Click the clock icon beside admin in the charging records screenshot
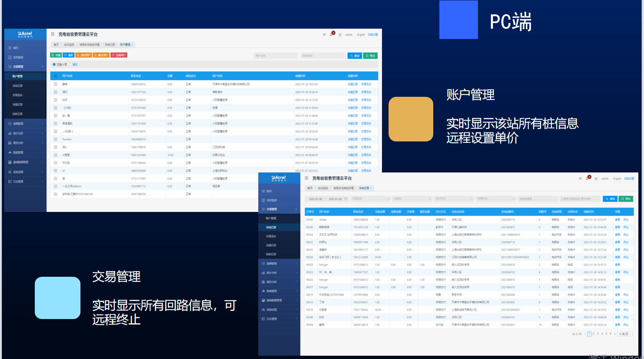The image size is (644, 359). pyautogui.click(x=596, y=179)
